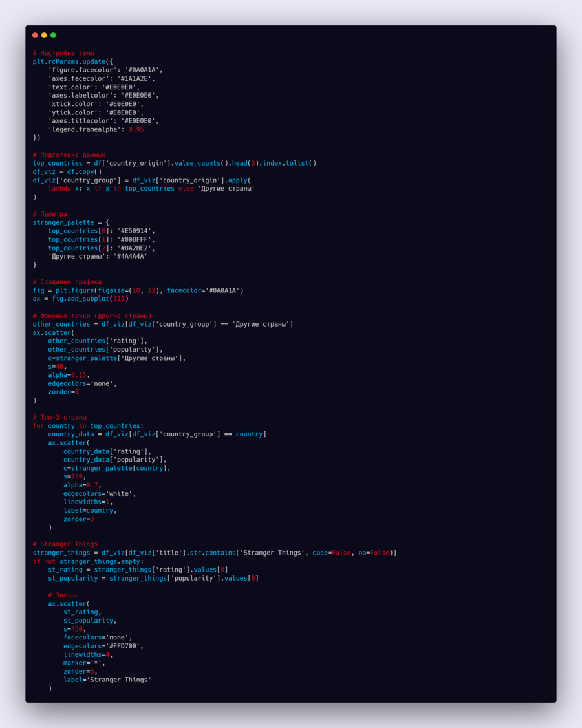This screenshot has height=728, width=582.
Task: Click the lambda line with 'Другие страны'
Action: tap(151, 189)
